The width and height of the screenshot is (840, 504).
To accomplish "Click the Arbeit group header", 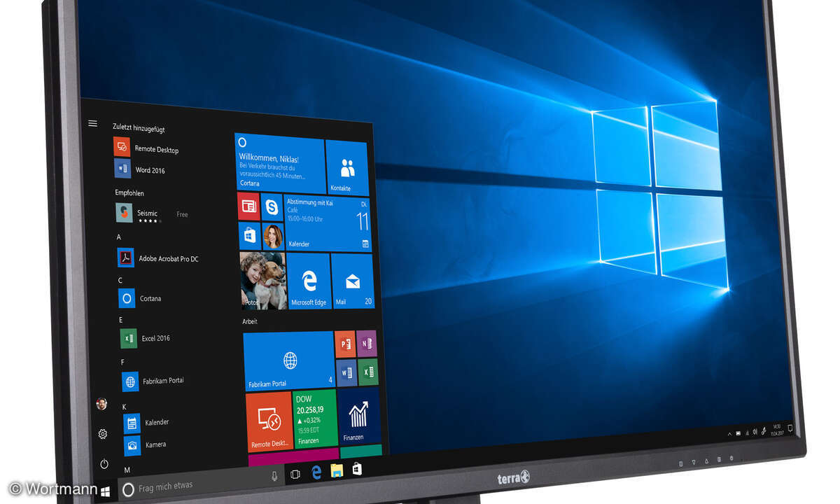I will tap(250, 321).
